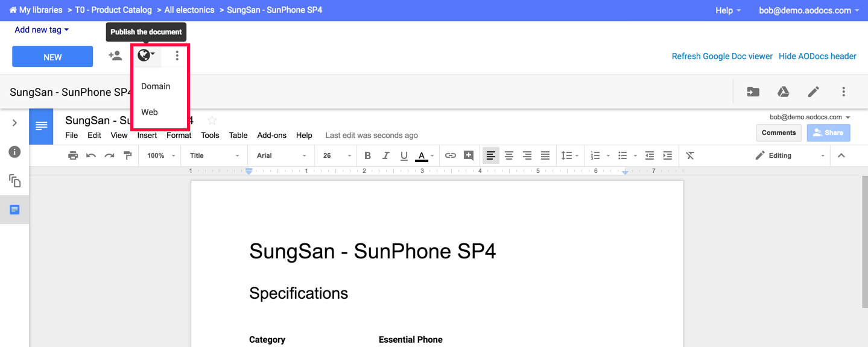
Task: Star the document
Action: click(212, 120)
